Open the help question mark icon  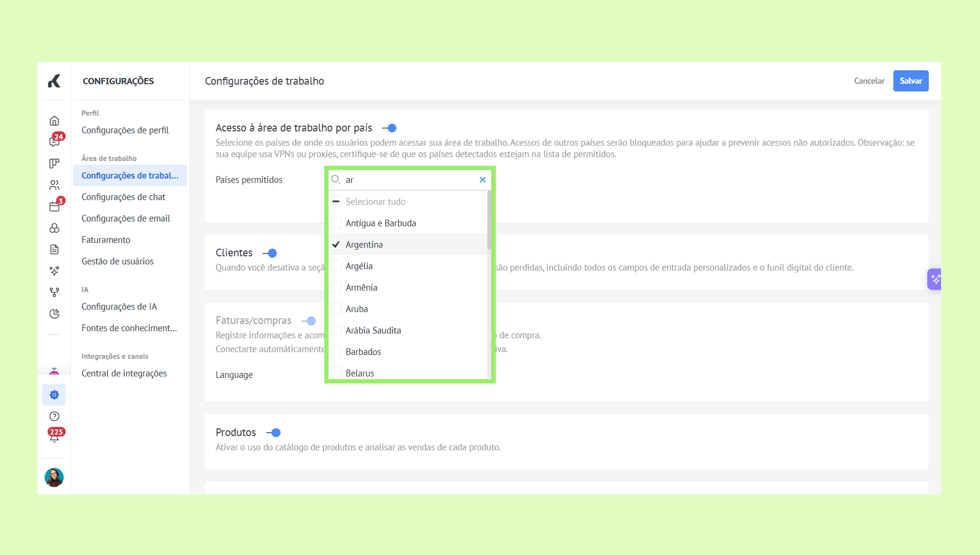coord(54,416)
